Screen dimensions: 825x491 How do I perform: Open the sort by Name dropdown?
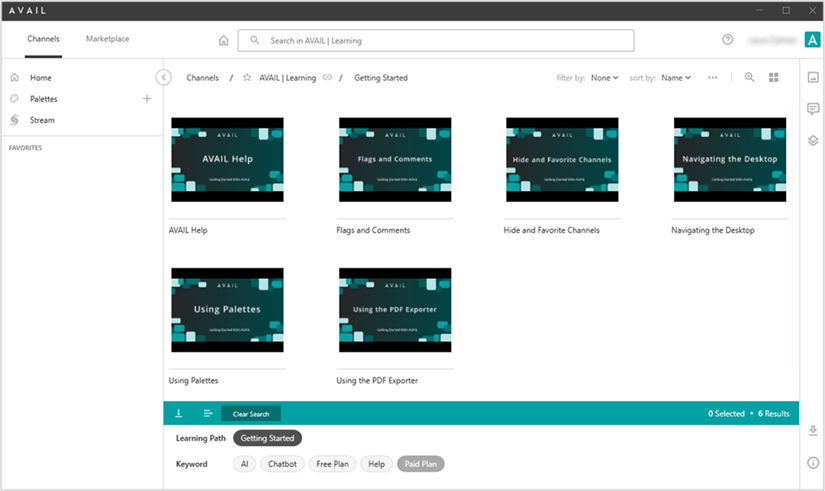tap(675, 78)
